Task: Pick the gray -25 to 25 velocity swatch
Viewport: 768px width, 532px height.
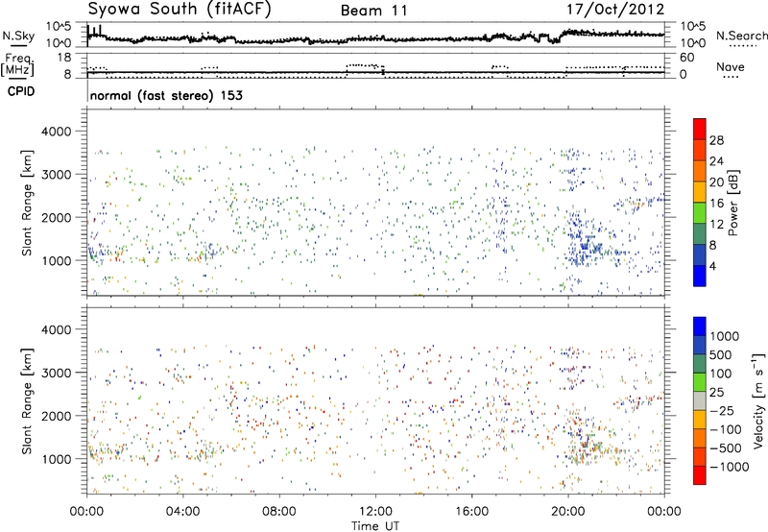Action: pyautogui.click(x=700, y=401)
